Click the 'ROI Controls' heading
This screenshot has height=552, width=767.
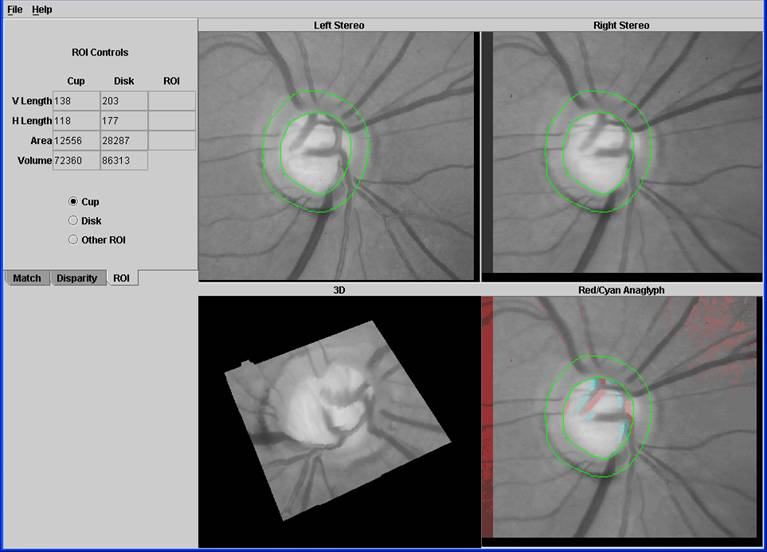click(100, 52)
